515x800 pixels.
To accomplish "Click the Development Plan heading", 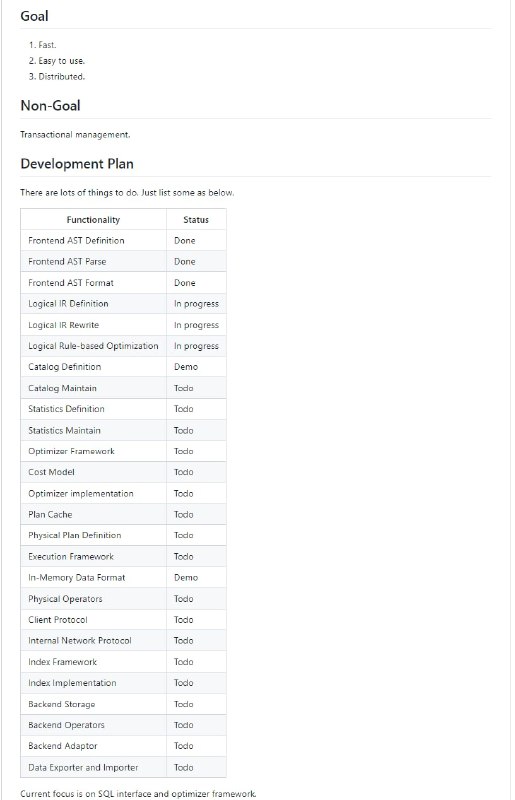I will tap(77, 164).
